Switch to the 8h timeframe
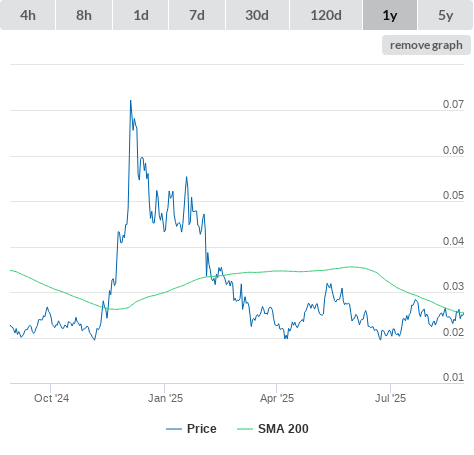Viewport: 474px width, 455px height. click(x=84, y=15)
